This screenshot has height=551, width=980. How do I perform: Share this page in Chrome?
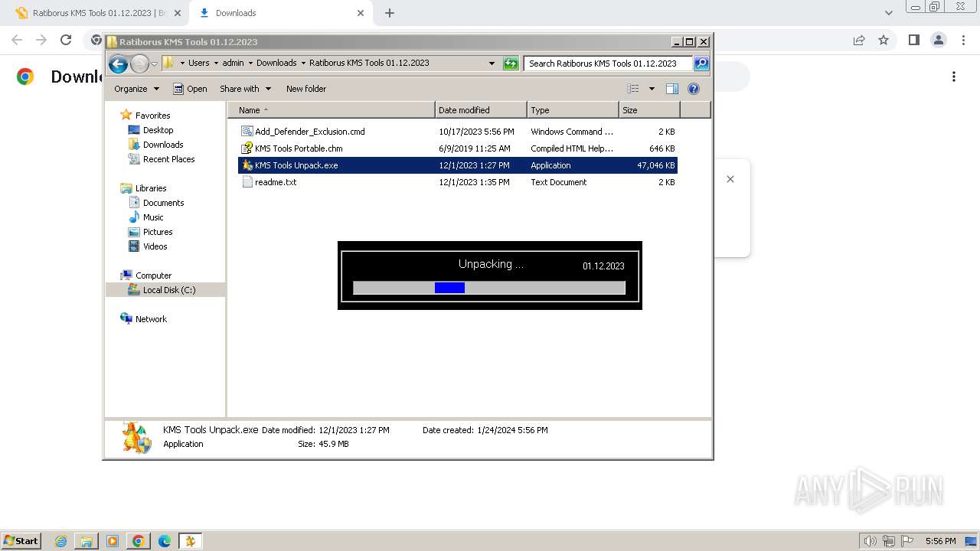coord(859,40)
